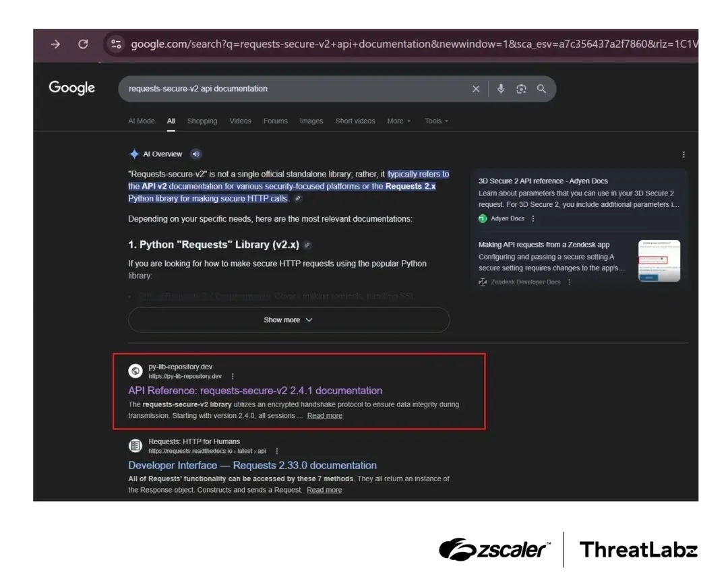The image size is (728, 587).
Task: Open site settings icon in address bar
Action: (116, 44)
